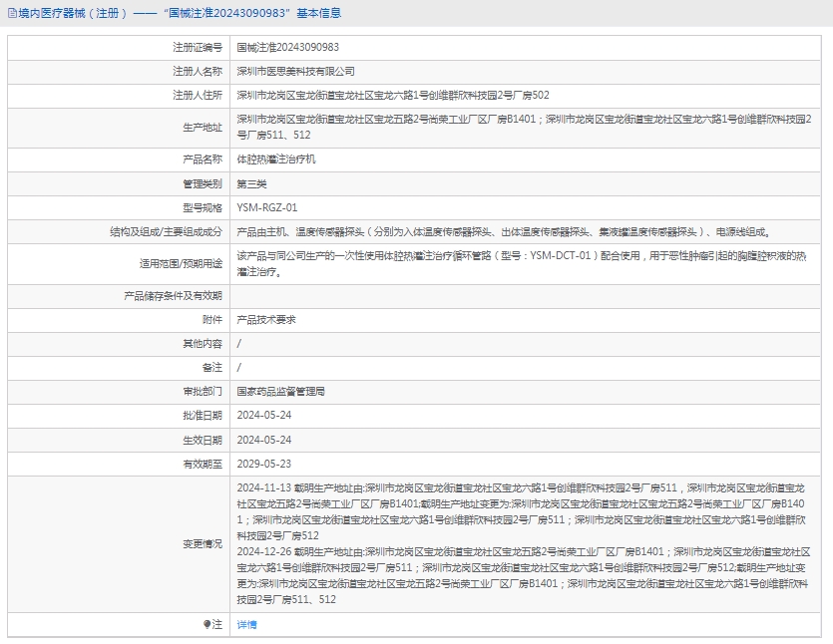The image size is (833, 644).
Task: Click the attachment entry 产品技术要求
Action: tap(265, 320)
